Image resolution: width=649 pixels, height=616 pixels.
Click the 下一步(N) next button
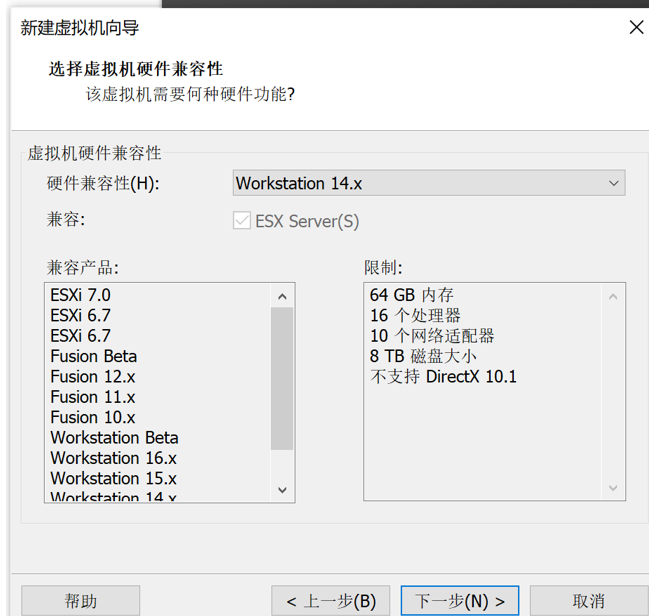(x=459, y=601)
